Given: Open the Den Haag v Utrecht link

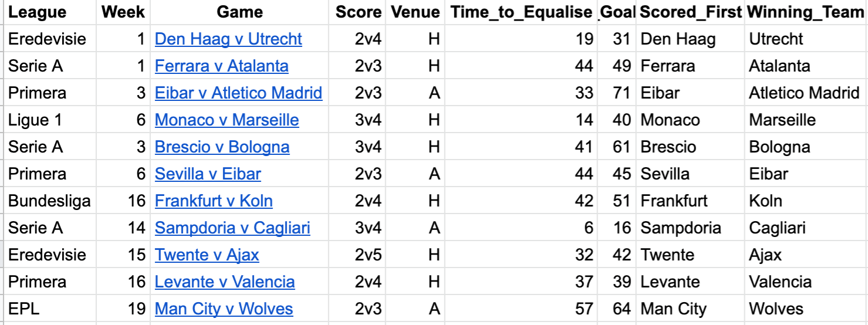Looking at the screenshot, I should [x=228, y=39].
